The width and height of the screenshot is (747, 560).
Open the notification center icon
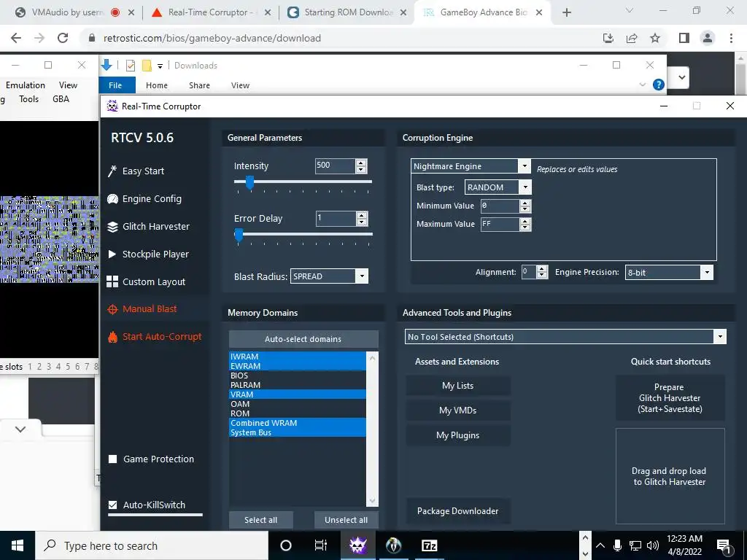pyautogui.click(x=724, y=546)
